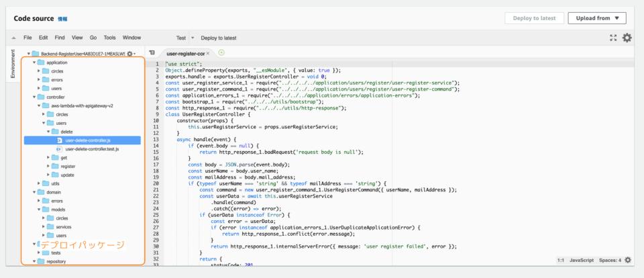Collapse the domain folder

coord(34,192)
